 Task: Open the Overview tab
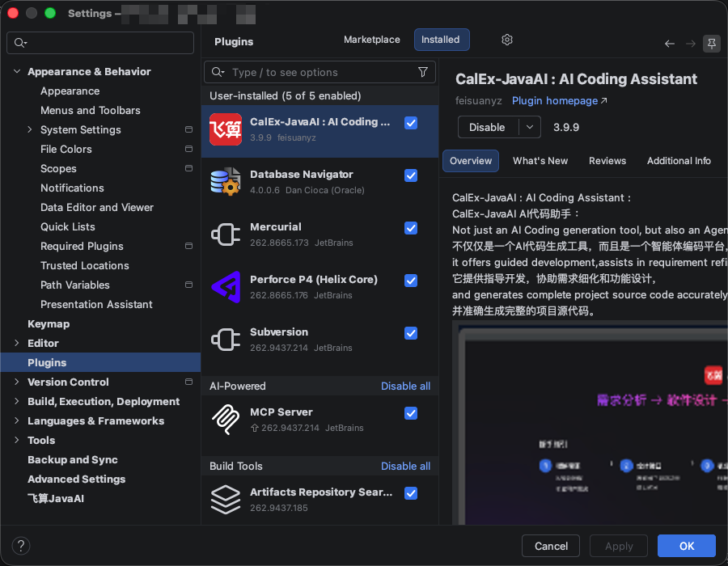pos(471,161)
